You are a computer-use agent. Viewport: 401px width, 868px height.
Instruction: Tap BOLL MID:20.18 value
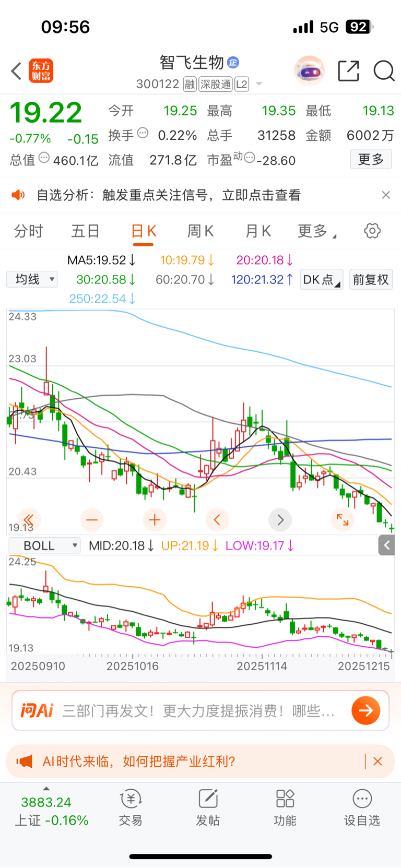click(x=121, y=545)
